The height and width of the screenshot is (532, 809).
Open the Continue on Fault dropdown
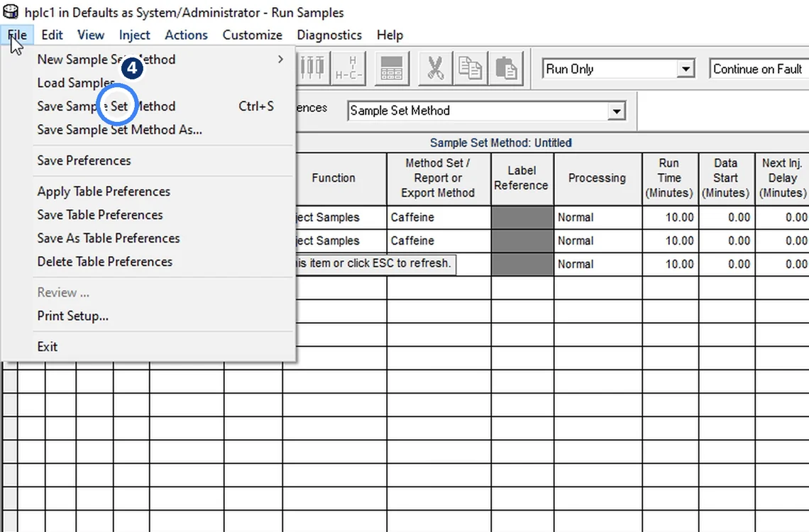click(x=759, y=69)
